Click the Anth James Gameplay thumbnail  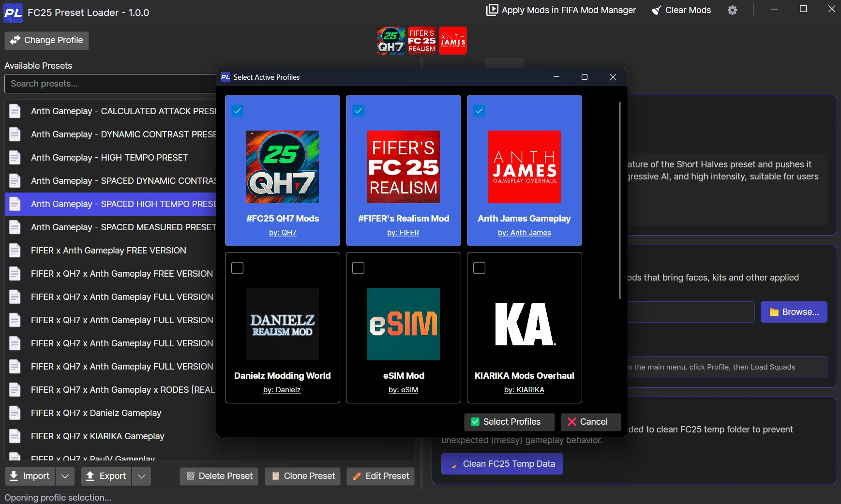click(525, 167)
